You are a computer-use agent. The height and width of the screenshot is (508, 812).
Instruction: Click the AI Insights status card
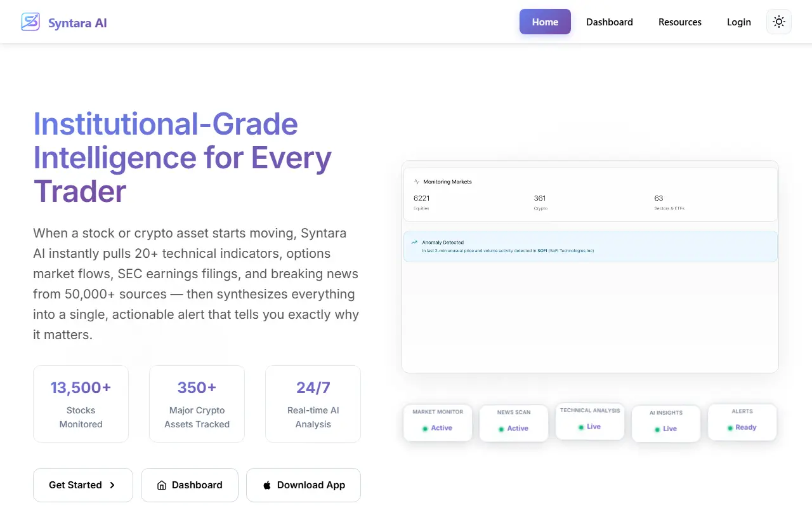[x=666, y=424]
